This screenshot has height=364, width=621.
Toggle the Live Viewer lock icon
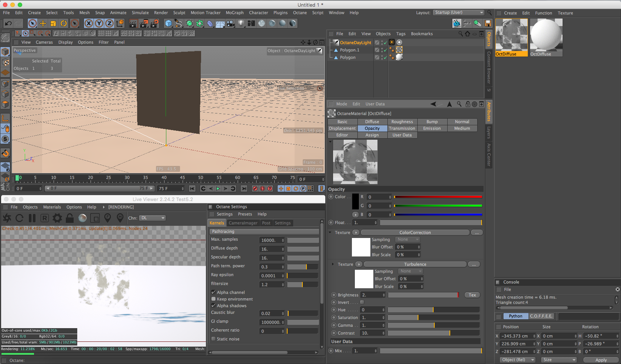click(69, 218)
